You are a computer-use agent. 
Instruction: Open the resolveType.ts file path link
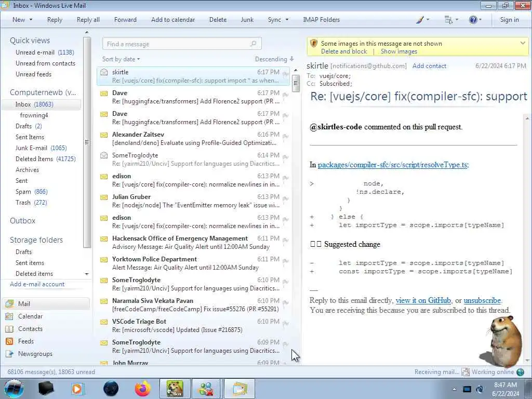point(393,165)
